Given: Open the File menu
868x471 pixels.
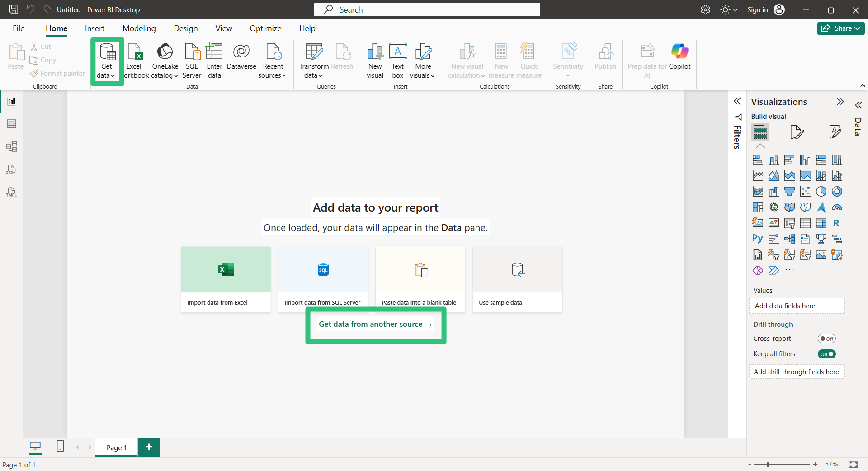Looking at the screenshot, I should pos(19,28).
